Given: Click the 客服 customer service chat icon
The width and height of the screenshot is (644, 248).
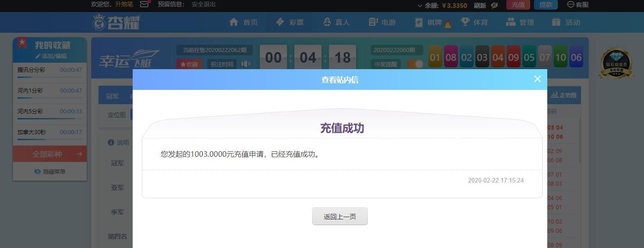Looking at the screenshot, I should pyautogui.click(x=570, y=5).
